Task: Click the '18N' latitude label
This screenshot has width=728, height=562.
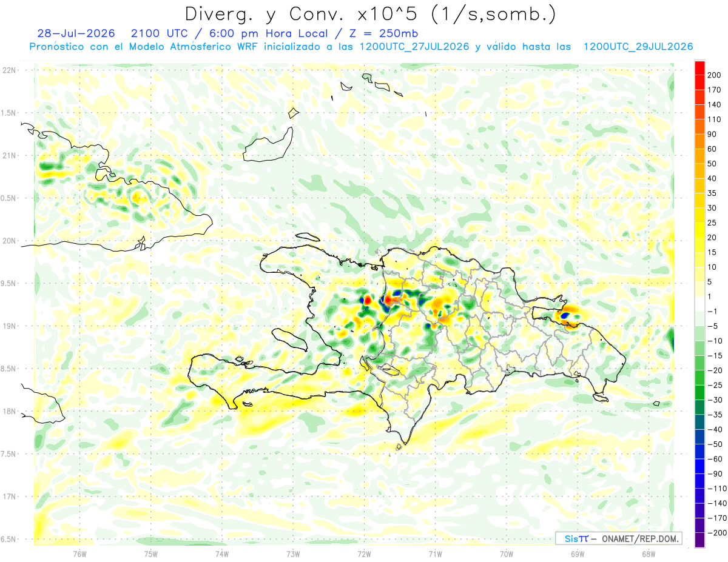Action: pyautogui.click(x=8, y=411)
